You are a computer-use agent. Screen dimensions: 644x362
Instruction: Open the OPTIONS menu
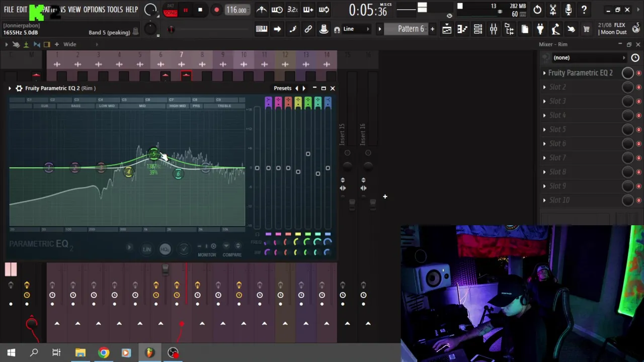coord(94,10)
